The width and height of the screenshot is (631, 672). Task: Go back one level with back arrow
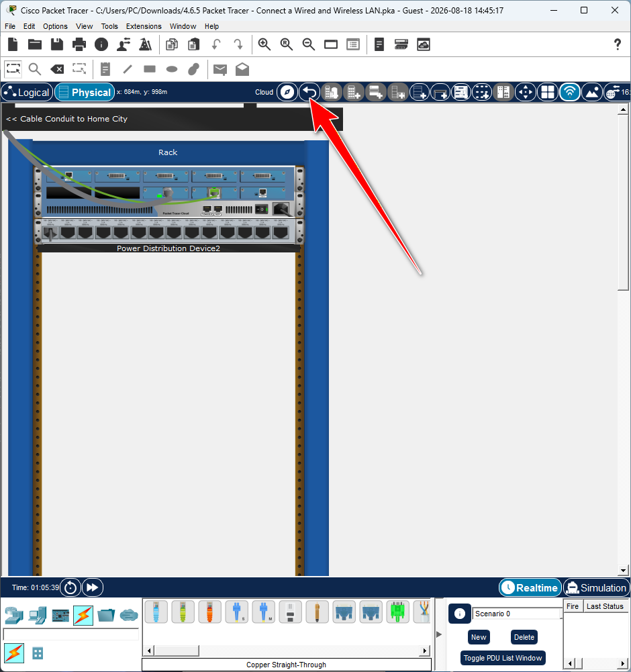(x=309, y=92)
